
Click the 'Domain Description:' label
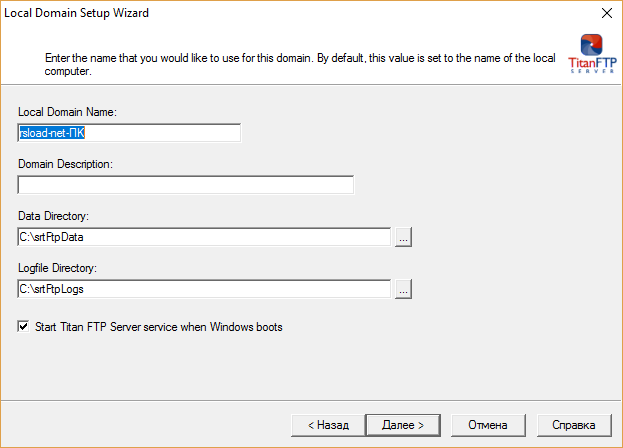(x=65, y=163)
